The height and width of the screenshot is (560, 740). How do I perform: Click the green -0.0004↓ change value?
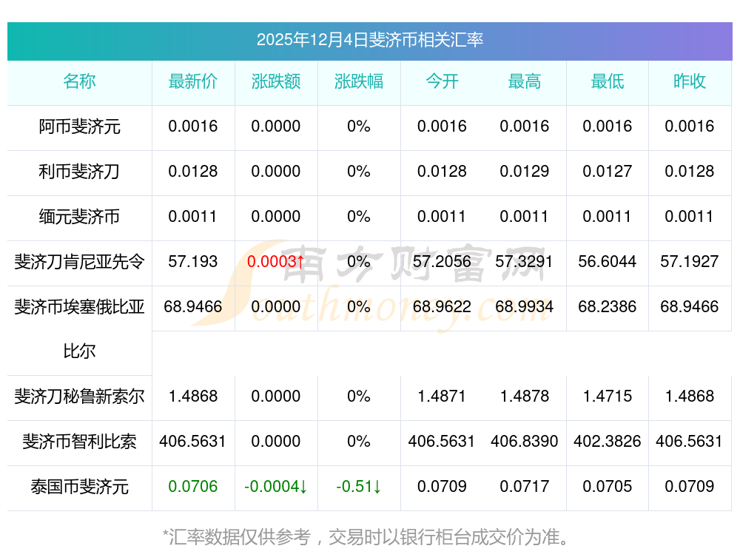(x=276, y=487)
